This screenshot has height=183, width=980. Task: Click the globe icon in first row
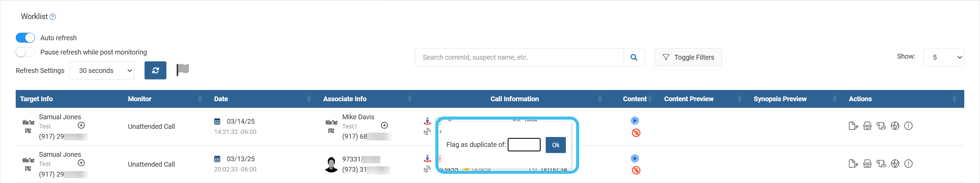click(x=895, y=126)
